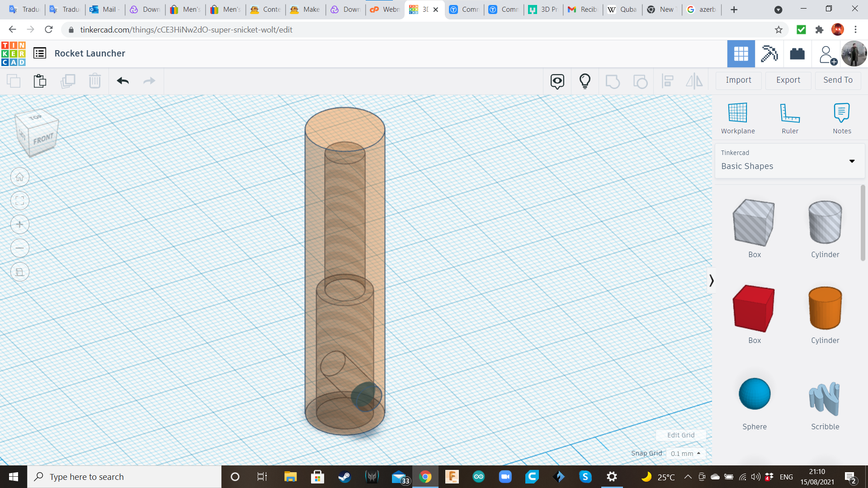Toggle orthographic/perspective view button
This screenshot has width=868, height=488.
coord(20,272)
